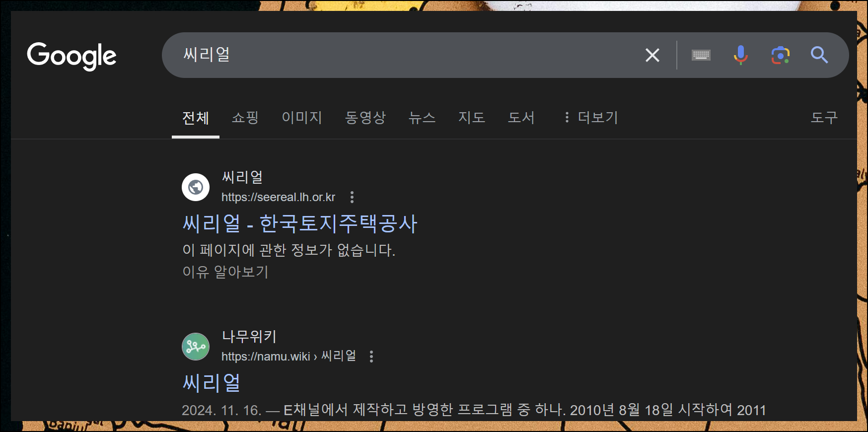This screenshot has height=432, width=868.
Task: Open the on-screen keyboard icon
Action: (x=701, y=55)
